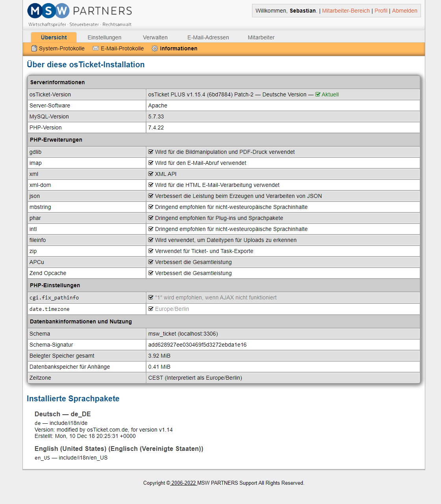This screenshot has height=504, width=441.
Task: Click the checkmark in the imap row
Action: pos(151,163)
